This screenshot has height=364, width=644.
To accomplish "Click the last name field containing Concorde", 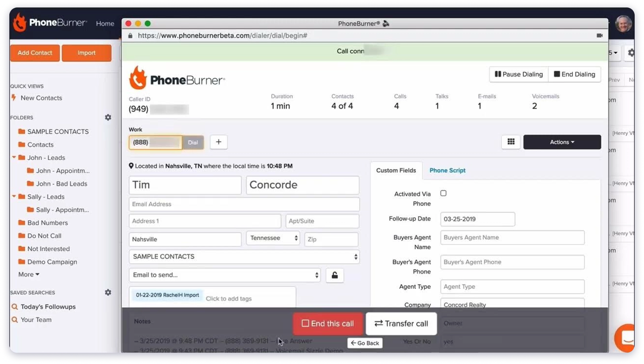I will [302, 185].
